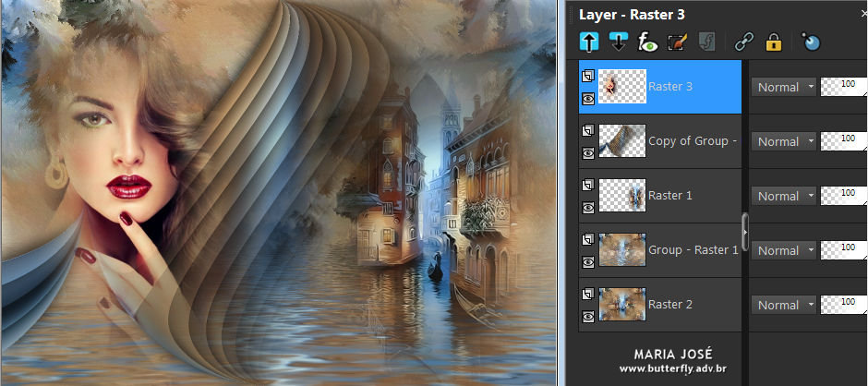Image resolution: width=868 pixels, height=386 pixels.
Task: Click the greyed Layer Styles f icon
Action: coord(706,42)
